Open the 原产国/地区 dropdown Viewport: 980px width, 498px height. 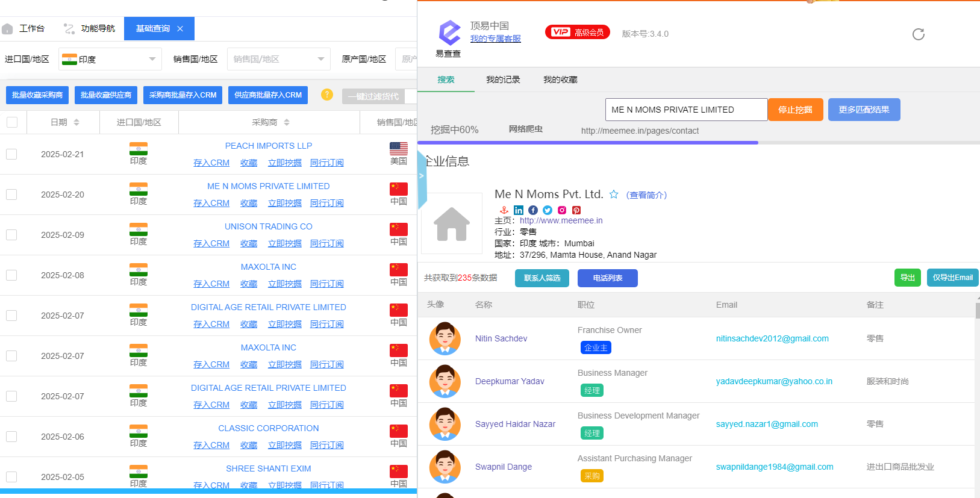[x=406, y=59]
